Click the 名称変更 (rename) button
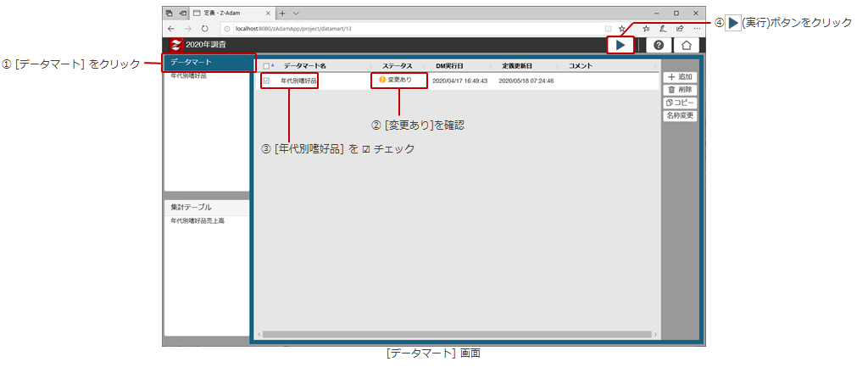The height and width of the screenshot is (373, 868). coord(680,115)
